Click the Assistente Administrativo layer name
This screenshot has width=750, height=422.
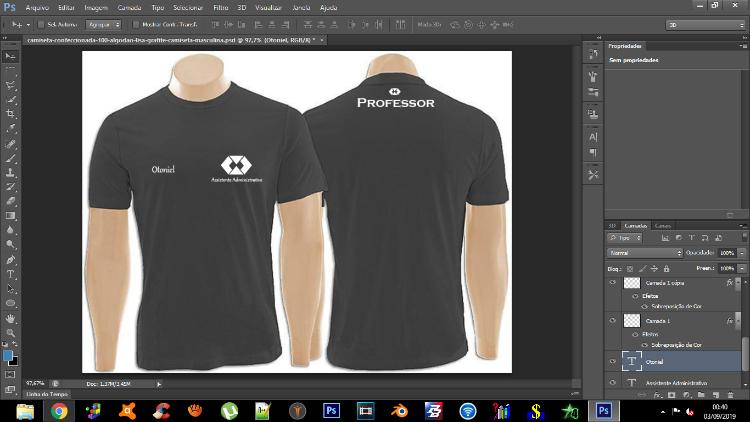coord(676,383)
